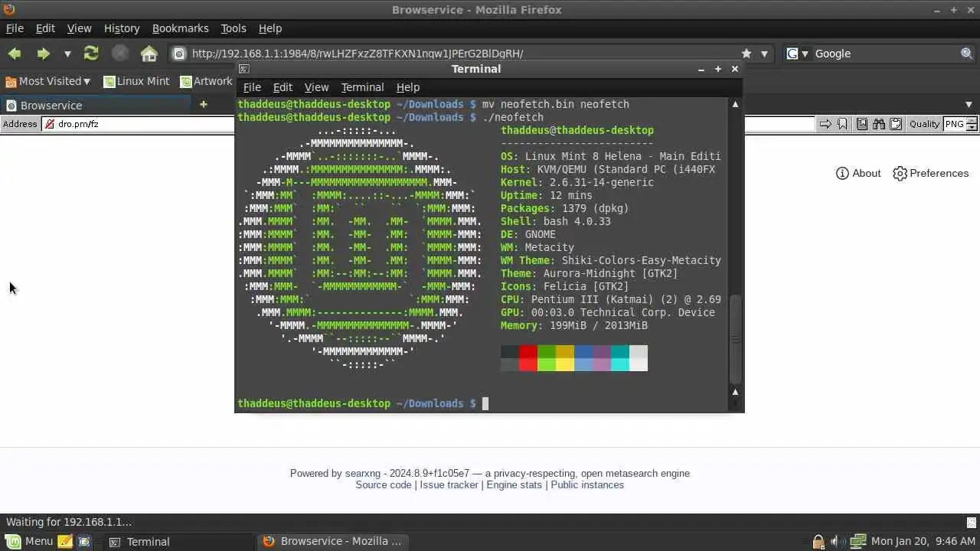Open the Firefox View menu
The height and width of the screenshot is (551, 980).
[x=79, y=28]
